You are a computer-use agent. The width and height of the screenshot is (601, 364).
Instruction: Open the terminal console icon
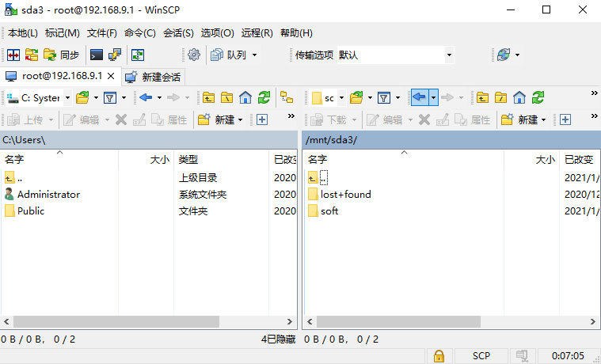coord(96,55)
